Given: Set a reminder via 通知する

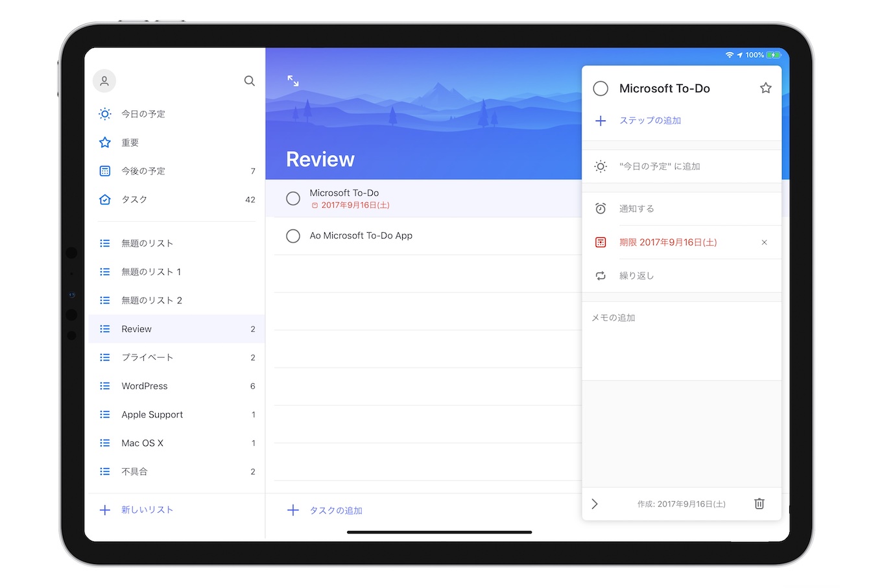Looking at the screenshot, I should pos(682,209).
